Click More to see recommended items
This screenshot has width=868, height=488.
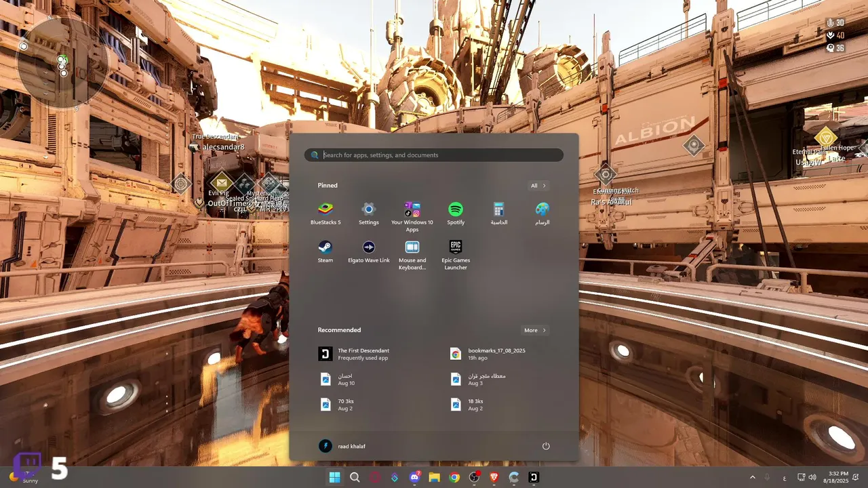[x=535, y=330]
